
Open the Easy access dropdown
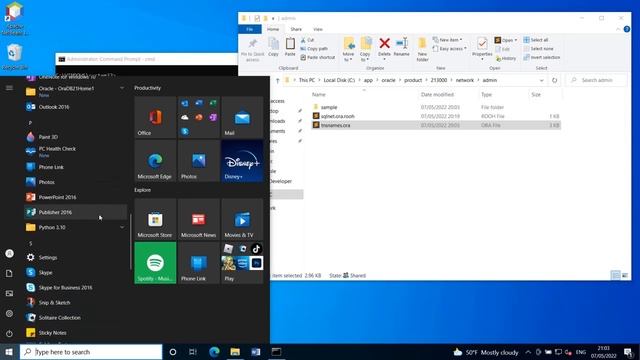(x=449, y=49)
